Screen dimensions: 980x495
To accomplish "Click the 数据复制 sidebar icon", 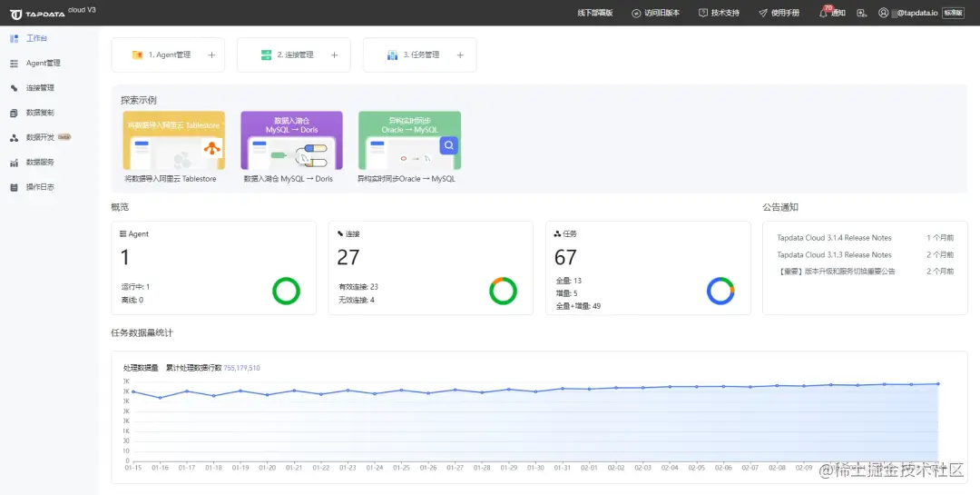I will 14,113.
